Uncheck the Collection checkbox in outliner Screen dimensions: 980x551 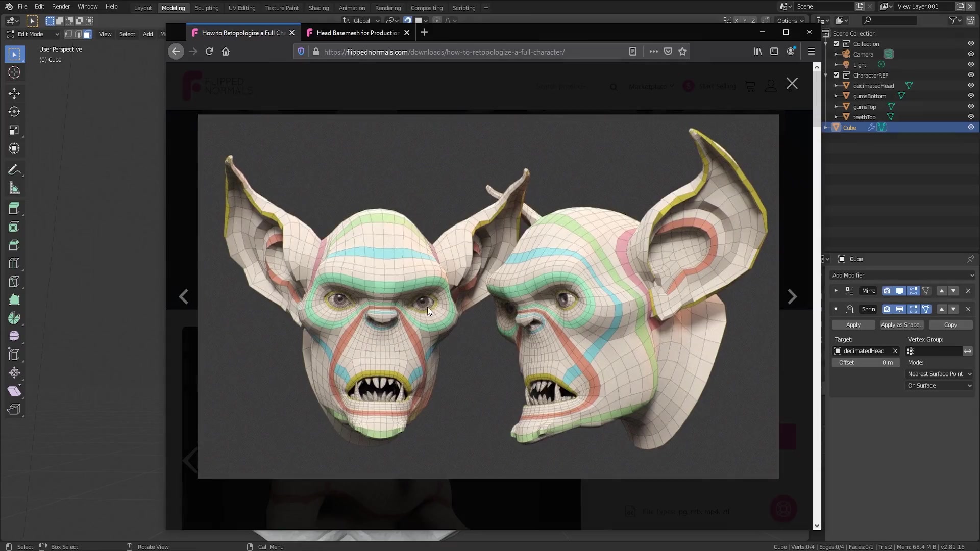[836, 44]
